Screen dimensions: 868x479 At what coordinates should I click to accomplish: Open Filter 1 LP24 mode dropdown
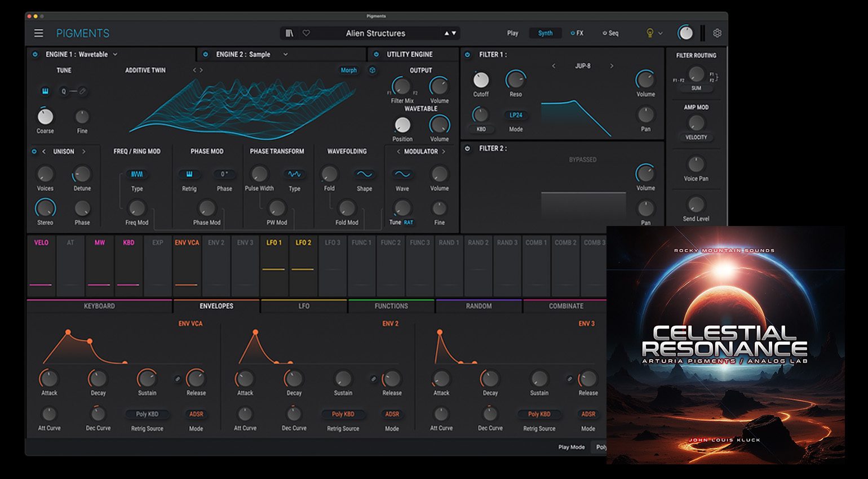[516, 115]
